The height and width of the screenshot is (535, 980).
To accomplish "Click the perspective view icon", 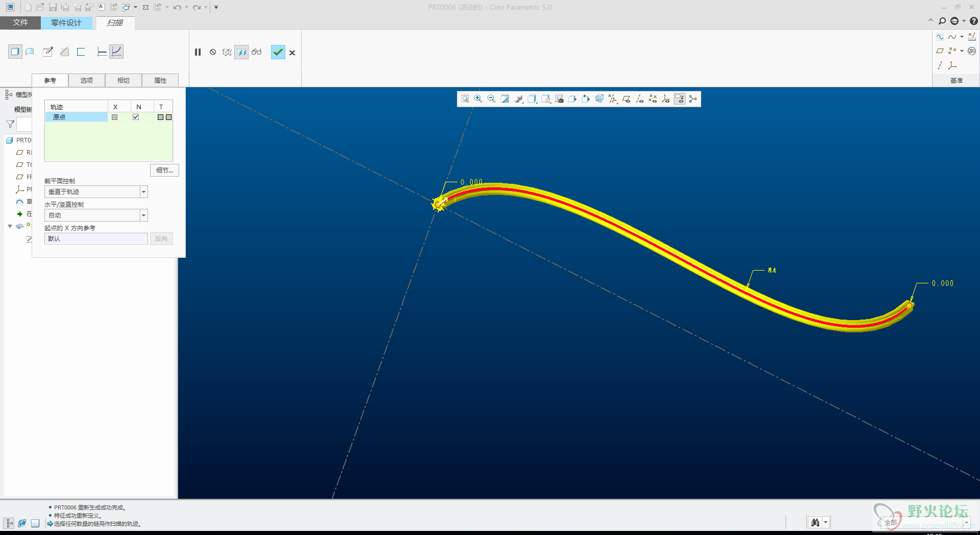I will [x=599, y=99].
